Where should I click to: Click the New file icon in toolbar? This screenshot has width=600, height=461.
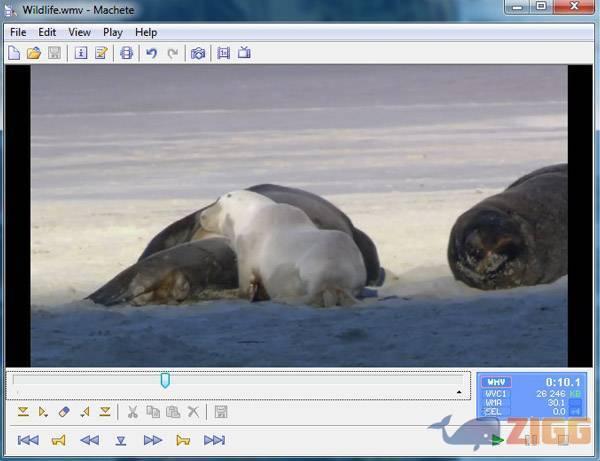pos(14,53)
